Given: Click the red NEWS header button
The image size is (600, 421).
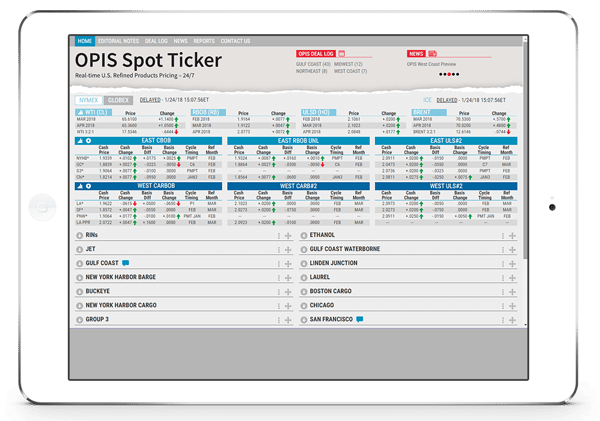Looking at the screenshot, I should pyautogui.click(x=416, y=54).
